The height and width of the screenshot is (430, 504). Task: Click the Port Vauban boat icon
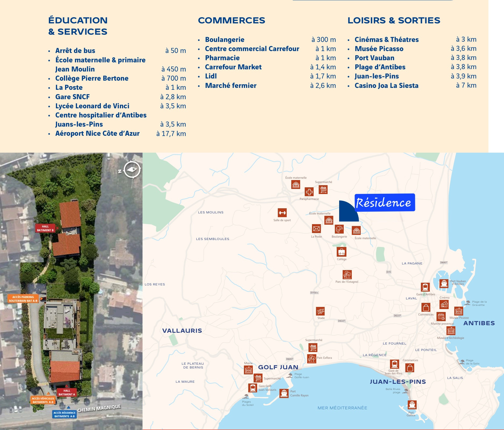(444, 284)
